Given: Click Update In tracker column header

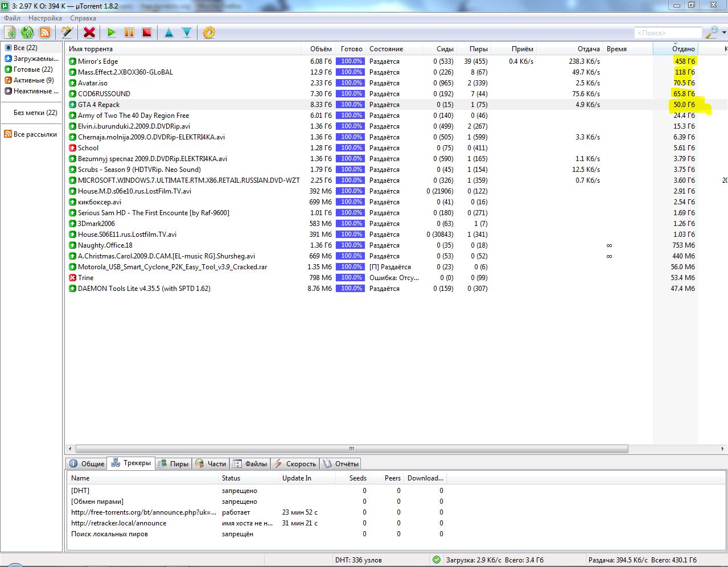Looking at the screenshot, I should (306, 478).
